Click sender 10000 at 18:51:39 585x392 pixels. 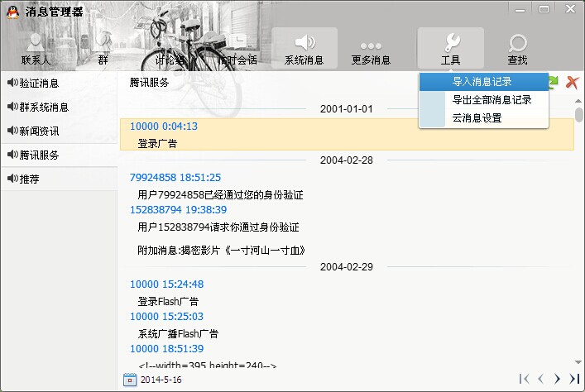[x=167, y=349]
